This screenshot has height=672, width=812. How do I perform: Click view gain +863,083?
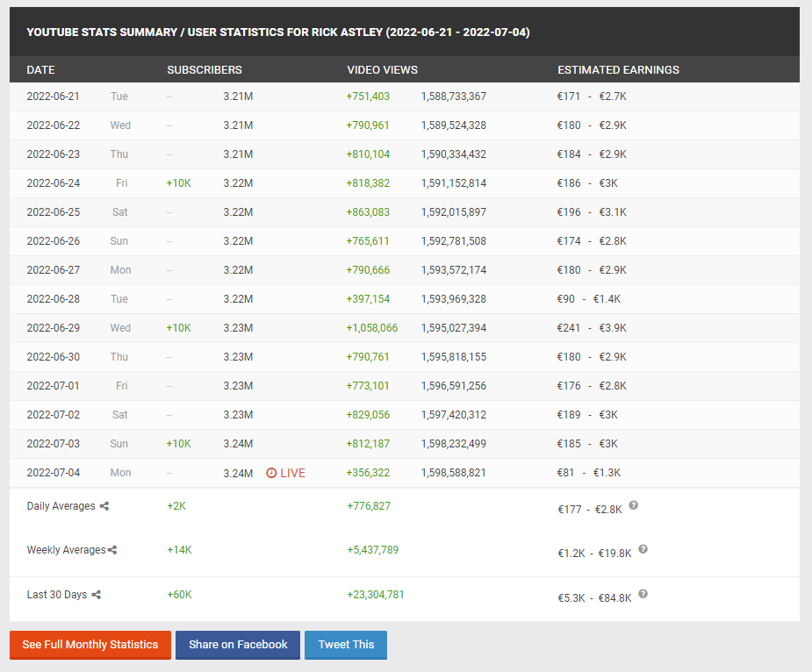point(368,212)
